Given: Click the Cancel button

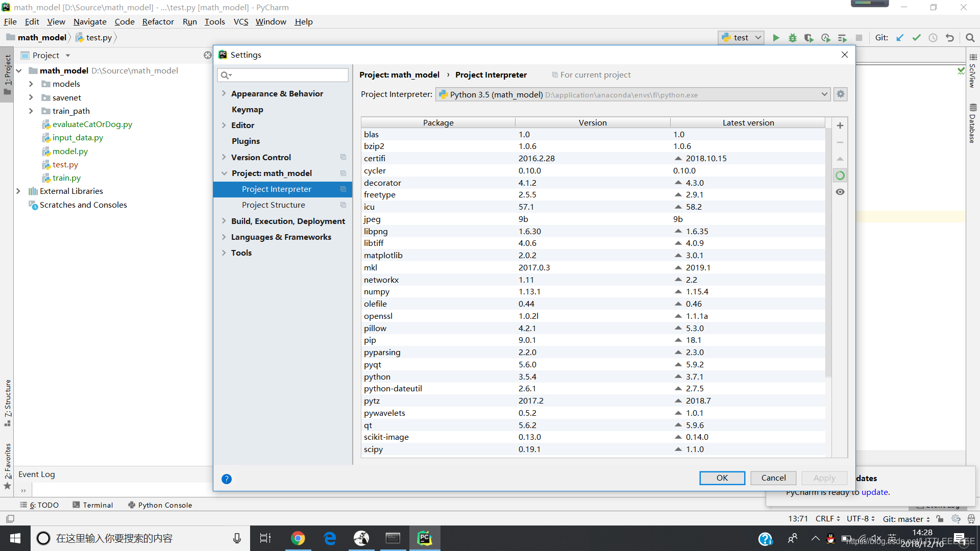Looking at the screenshot, I should pos(773,478).
